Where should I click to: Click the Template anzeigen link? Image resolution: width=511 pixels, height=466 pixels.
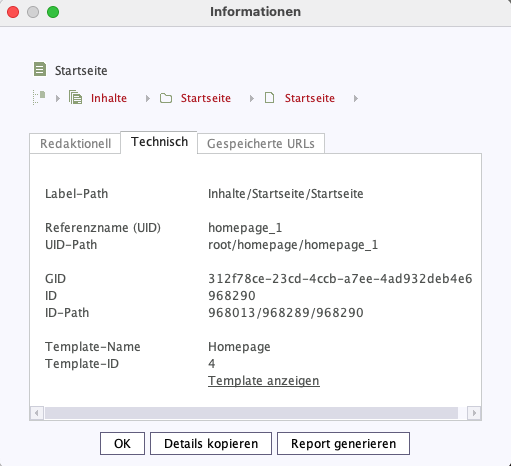[x=264, y=381]
